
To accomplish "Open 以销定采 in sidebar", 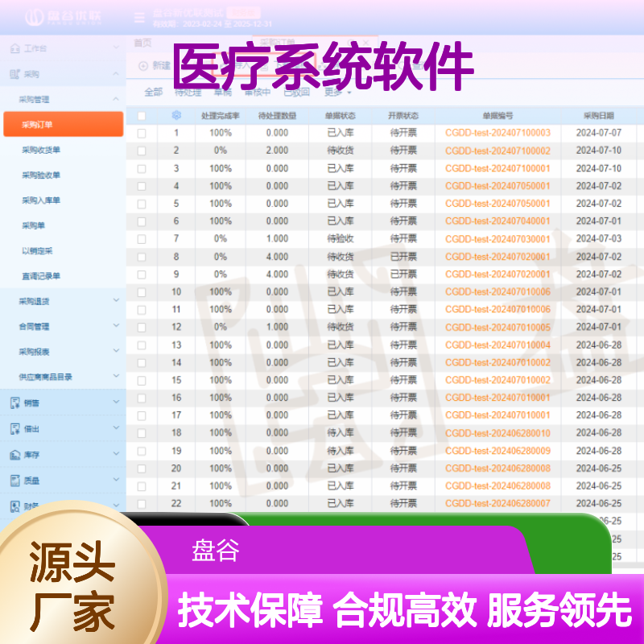I will (37, 250).
